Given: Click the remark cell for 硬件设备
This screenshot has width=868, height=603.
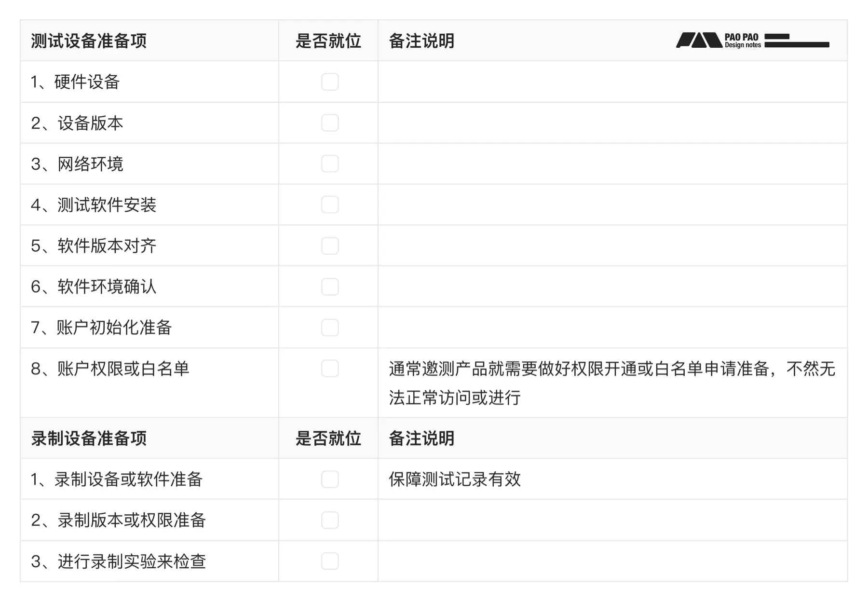Looking at the screenshot, I should click(612, 82).
